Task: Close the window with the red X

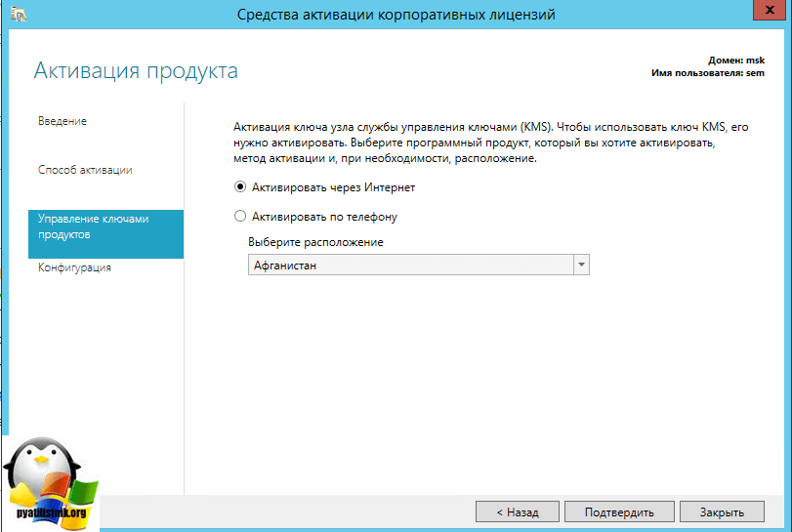Action: [770, 10]
